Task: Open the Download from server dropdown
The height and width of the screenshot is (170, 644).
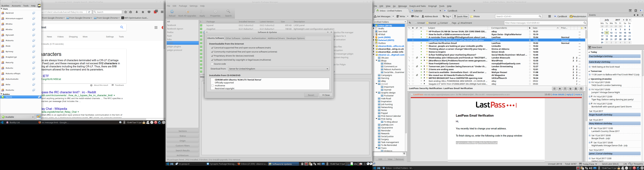Action: (279, 69)
